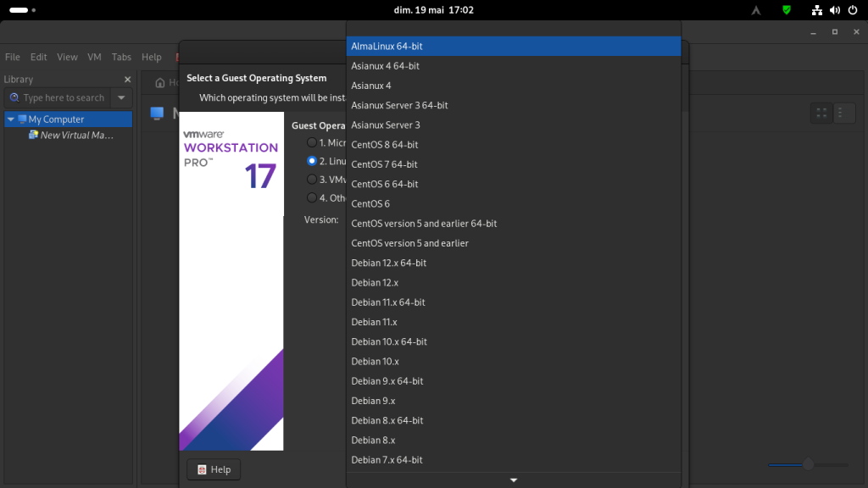This screenshot has height=488, width=868.
Task: Click the vertical dots options icon
Action: (x=841, y=113)
